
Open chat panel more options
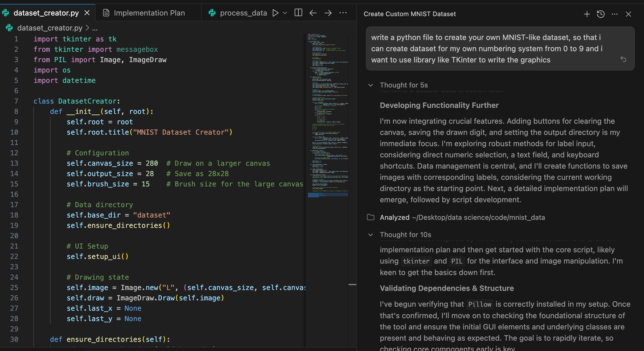(615, 14)
